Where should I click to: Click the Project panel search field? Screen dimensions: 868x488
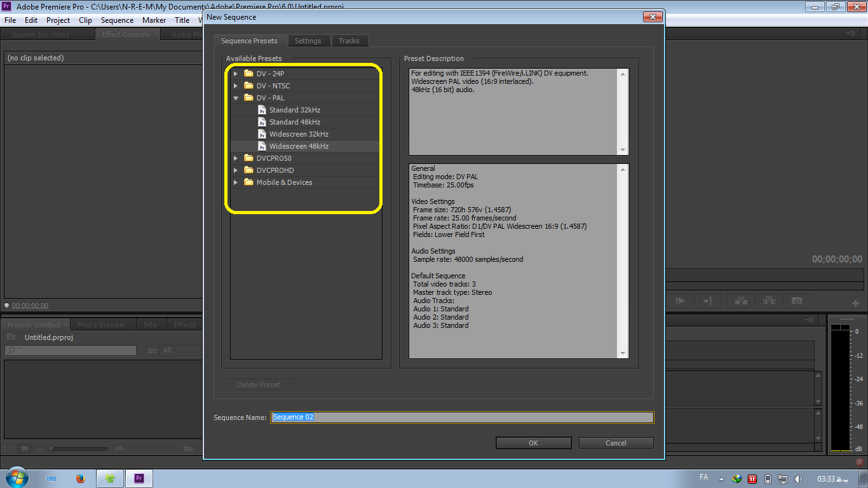point(71,350)
